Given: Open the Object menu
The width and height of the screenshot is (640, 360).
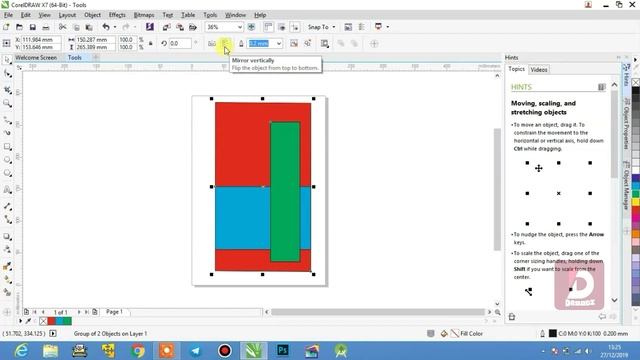Looking at the screenshot, I should click(92, 15).
